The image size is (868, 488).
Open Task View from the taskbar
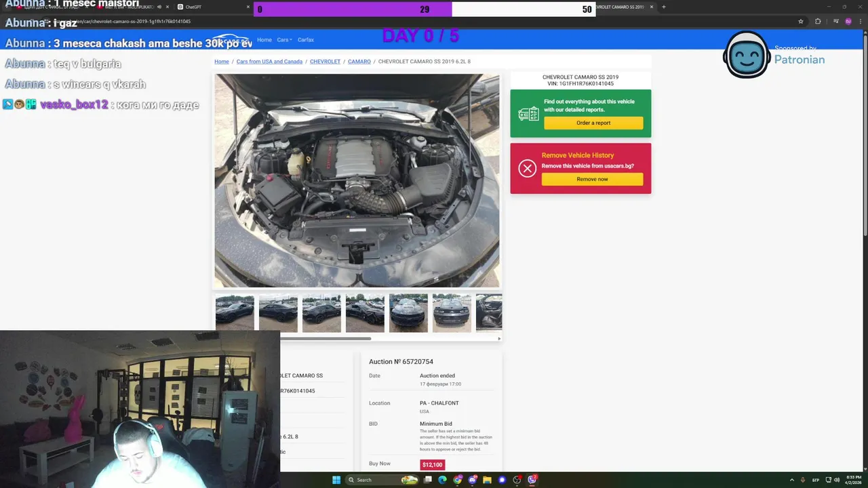[428, 480]
